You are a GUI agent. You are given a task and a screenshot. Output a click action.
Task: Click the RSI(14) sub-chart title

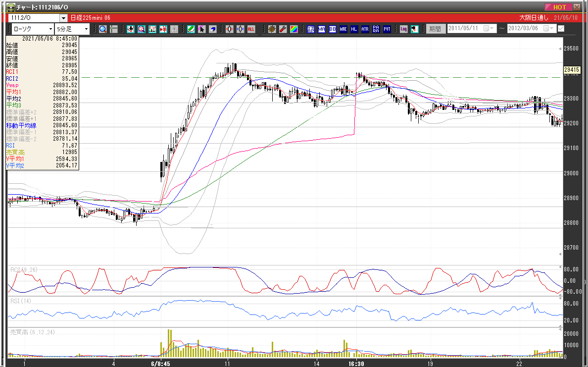[21, 301]
